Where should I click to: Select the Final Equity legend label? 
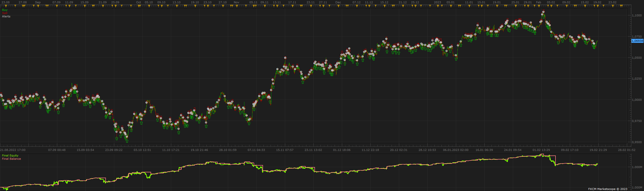click(x=10, y=156)
